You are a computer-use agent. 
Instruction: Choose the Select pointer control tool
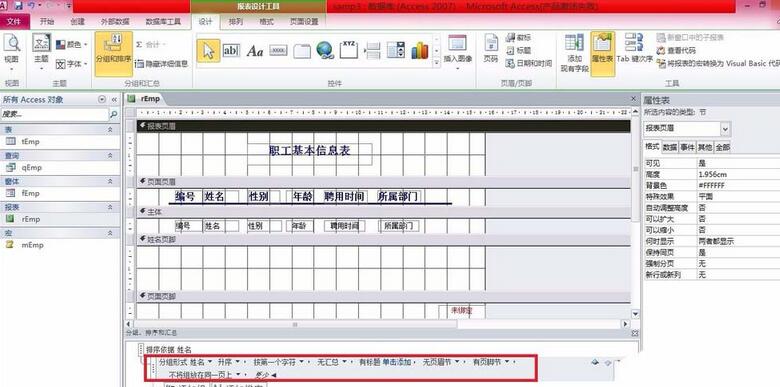(x=208, y=51)
